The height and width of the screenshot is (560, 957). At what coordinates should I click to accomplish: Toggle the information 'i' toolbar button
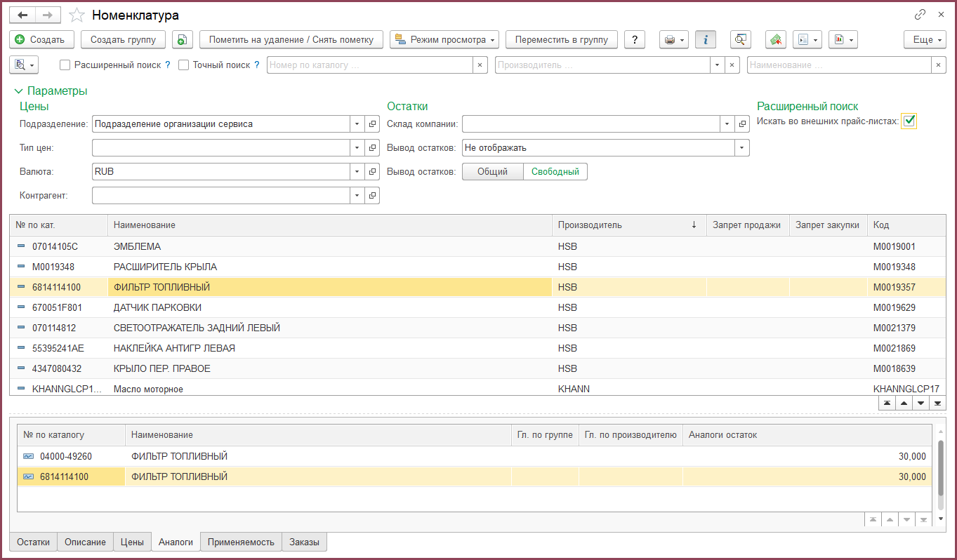pyautogui.click(x=706, y=40)
